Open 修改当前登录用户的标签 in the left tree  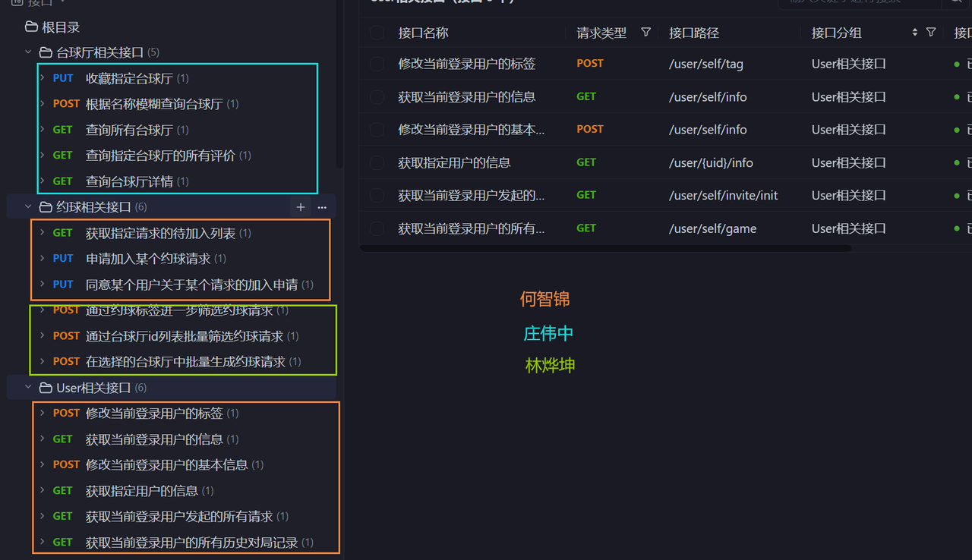[x=154, y=414]
